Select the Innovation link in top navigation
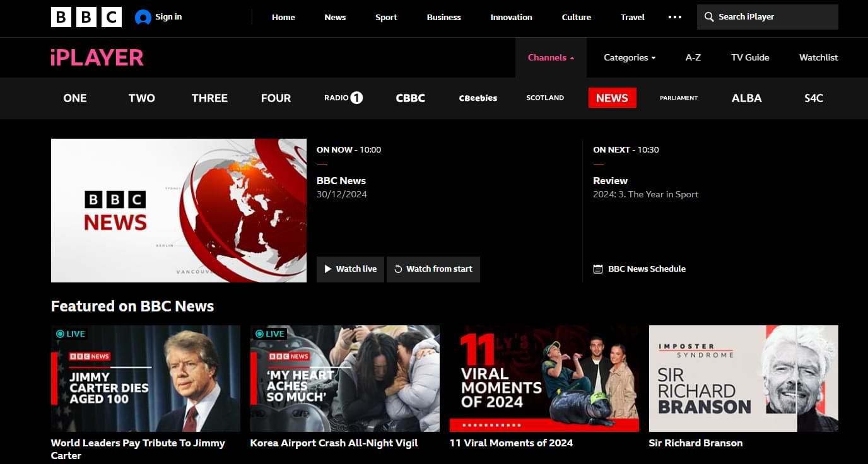The width and height of the screenshot is (868, 464). point(511,17)
